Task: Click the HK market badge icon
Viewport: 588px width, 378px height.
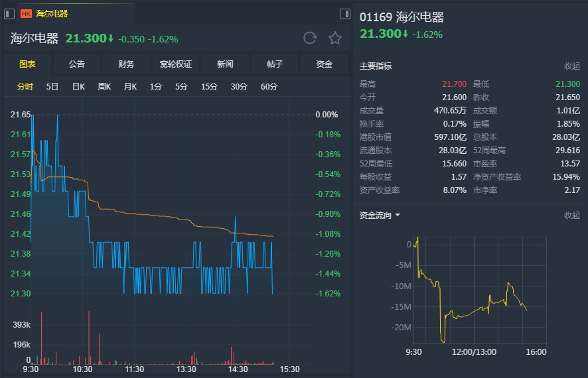Action: coord(26,14)
